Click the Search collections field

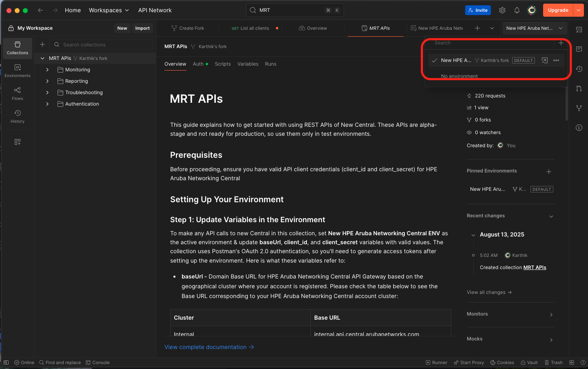tap(101, 44)
